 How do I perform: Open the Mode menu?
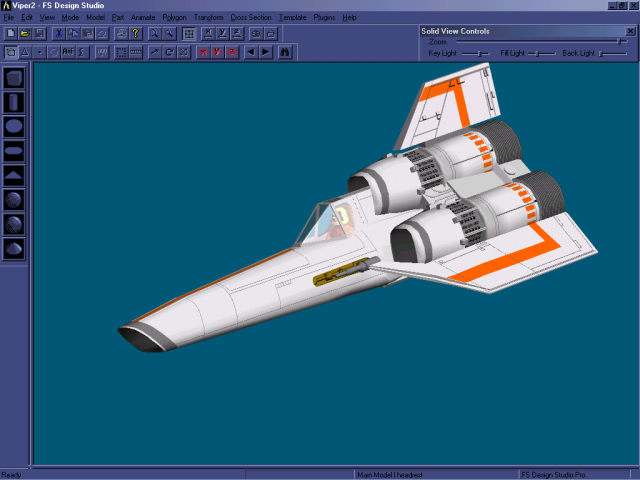70,18
